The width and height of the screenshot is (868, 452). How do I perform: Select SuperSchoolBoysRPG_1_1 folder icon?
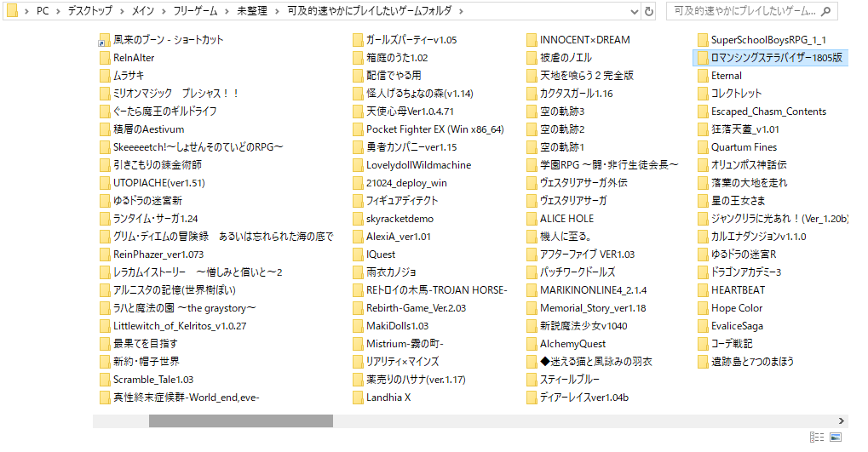pyautogui.click(x=703, y=40)
